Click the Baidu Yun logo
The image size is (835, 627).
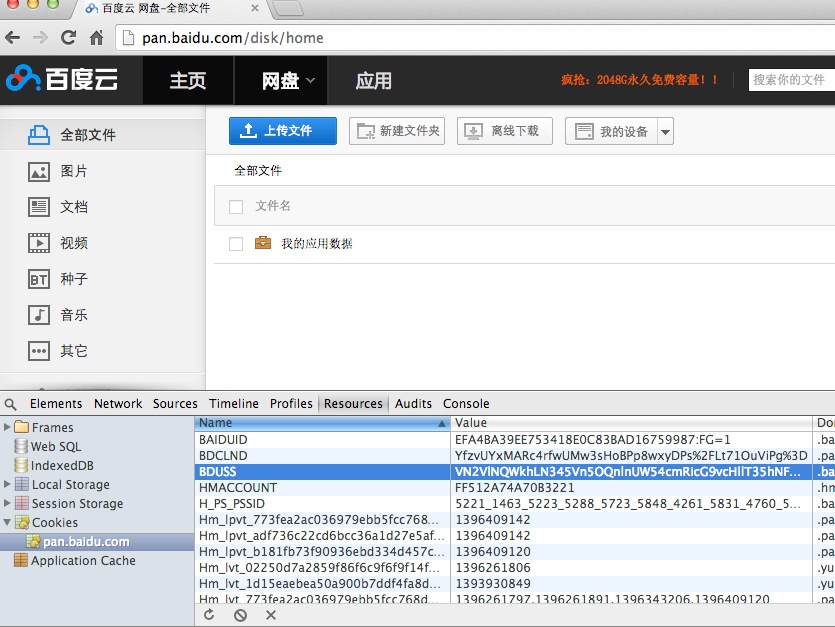tap(62, 79)
